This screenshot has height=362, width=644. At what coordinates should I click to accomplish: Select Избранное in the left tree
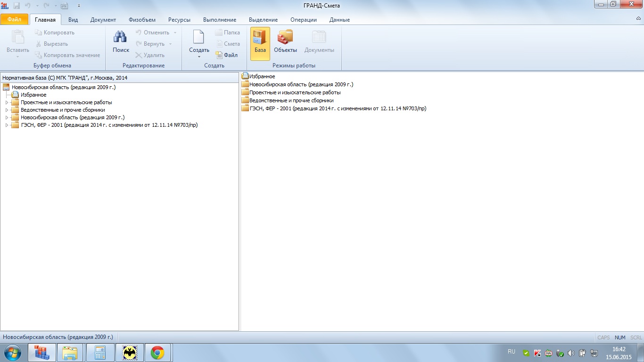(x=33, y=95)
